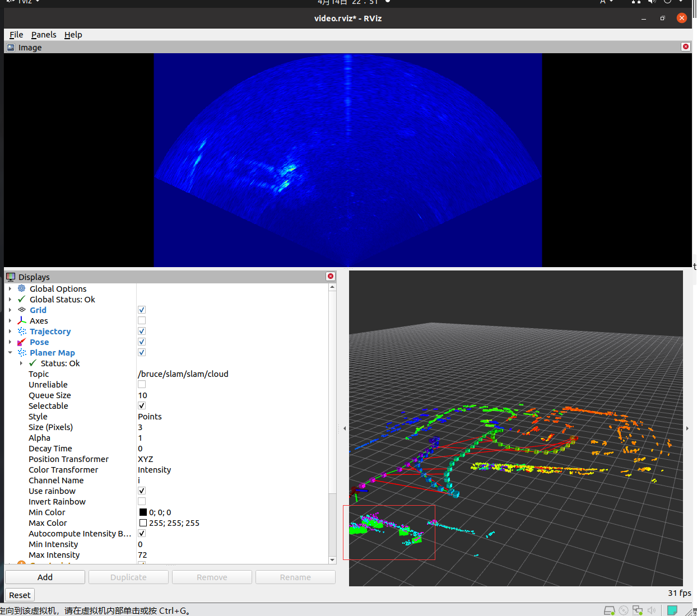This screenshot has width=697, height=616.
Task: Enable the Unreliable checkbox
Action: coord(142,384)
